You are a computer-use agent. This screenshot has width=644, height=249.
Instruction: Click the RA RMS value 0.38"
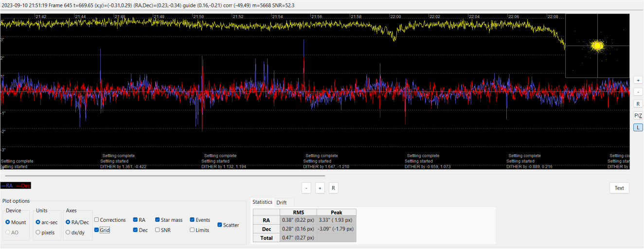pyautogui.click(x=298, y=220)
